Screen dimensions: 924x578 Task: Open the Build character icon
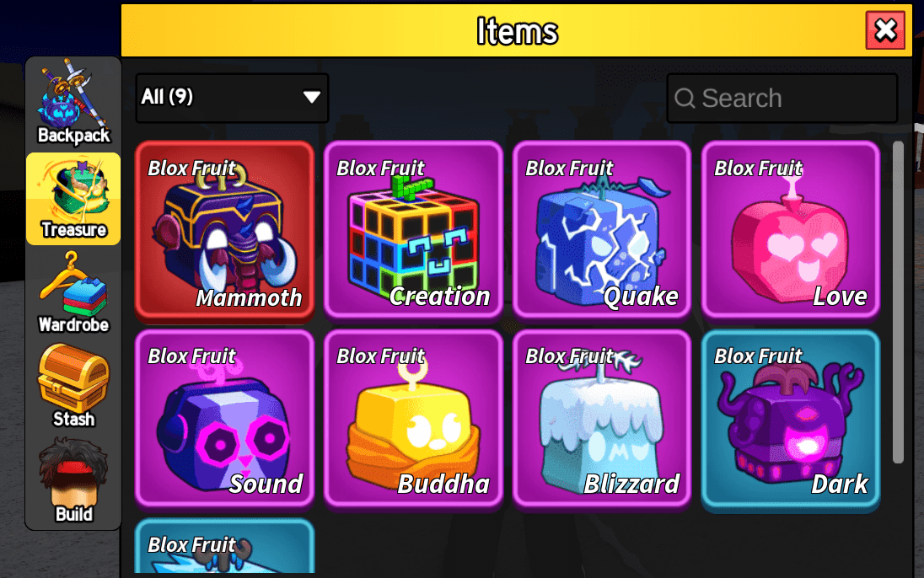[x=73, y=481]
